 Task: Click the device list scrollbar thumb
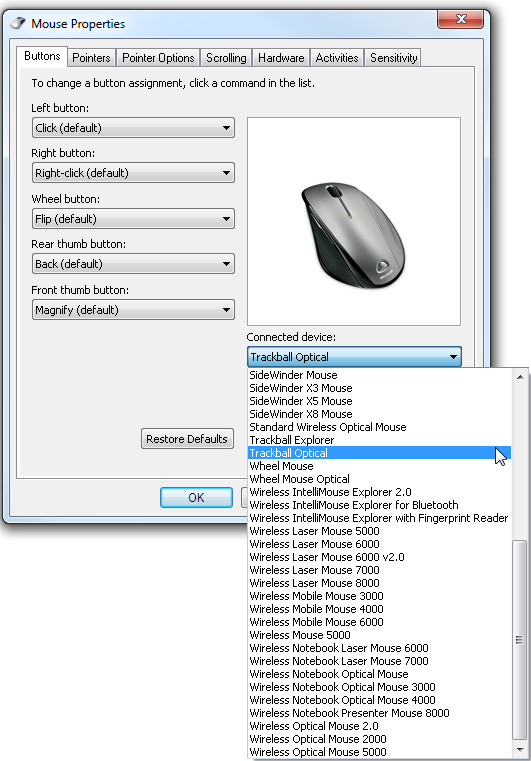pos(520,640)
